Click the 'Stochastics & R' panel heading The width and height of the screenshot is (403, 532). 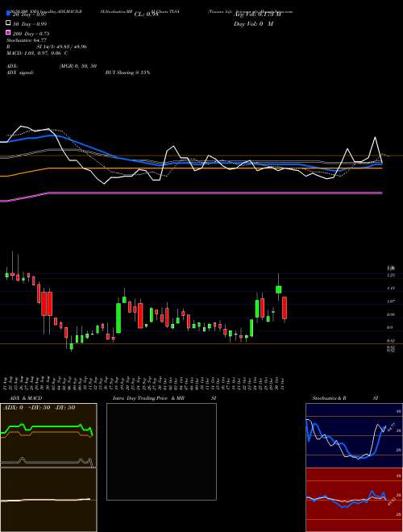click(x=329, y=398)
